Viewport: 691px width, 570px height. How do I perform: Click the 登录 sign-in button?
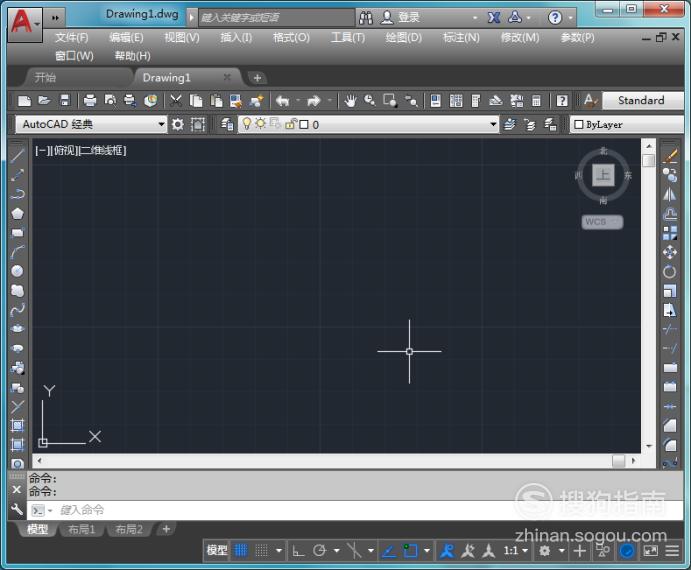click(400, 18)
